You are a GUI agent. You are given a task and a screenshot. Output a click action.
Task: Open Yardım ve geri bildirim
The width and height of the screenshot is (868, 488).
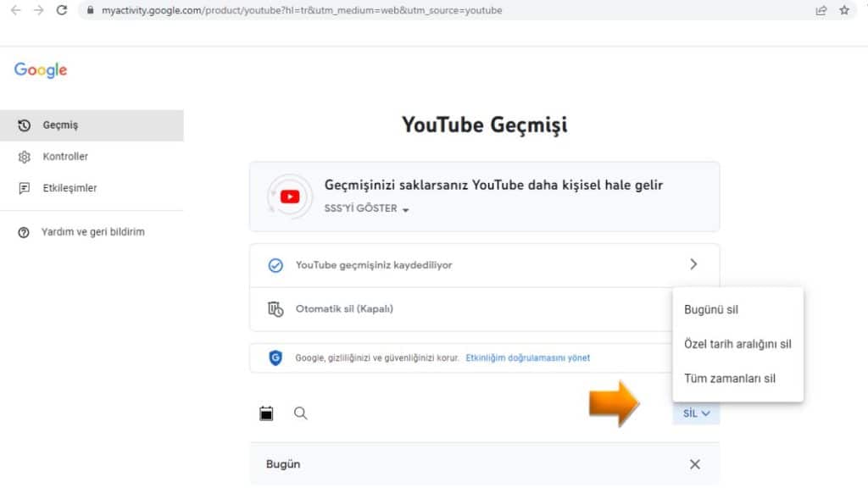92,232
